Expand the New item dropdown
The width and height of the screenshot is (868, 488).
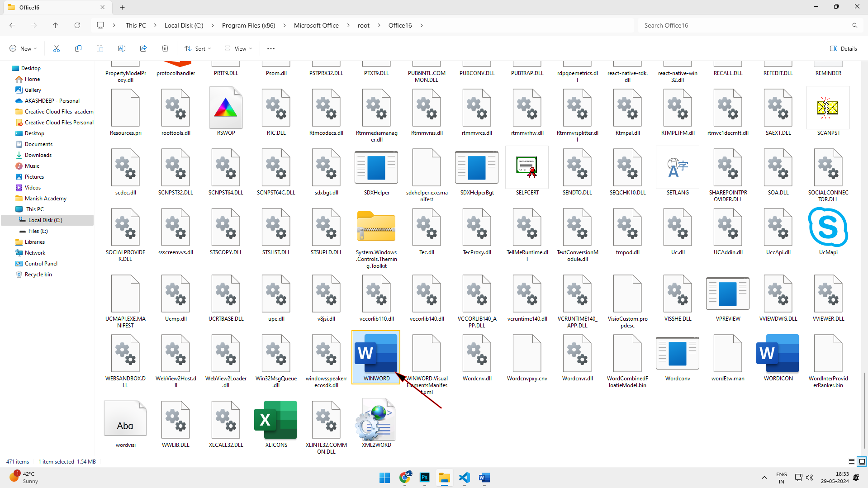[23, 48]
